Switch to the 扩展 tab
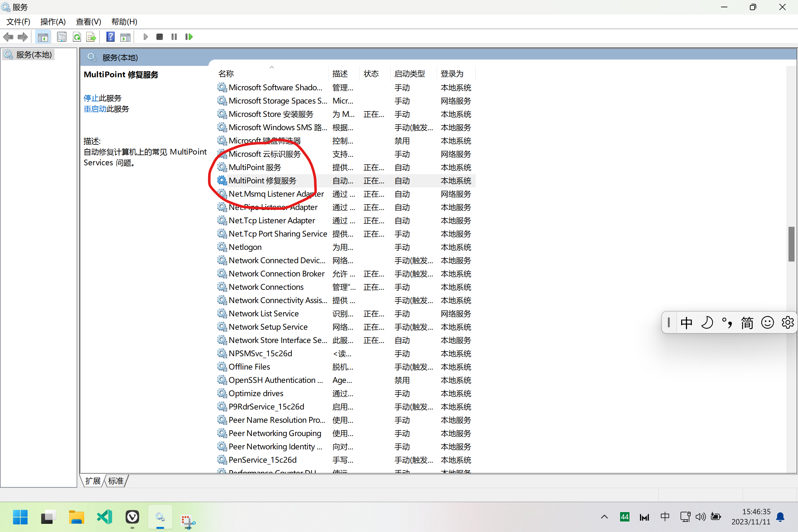Screen dimensions: 798x532 coord(92,481)
